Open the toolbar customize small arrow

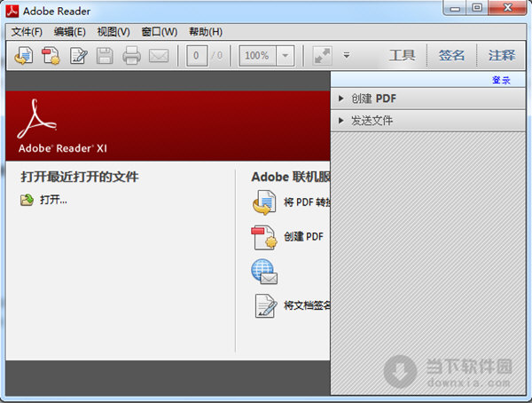(x=347, y=55)
